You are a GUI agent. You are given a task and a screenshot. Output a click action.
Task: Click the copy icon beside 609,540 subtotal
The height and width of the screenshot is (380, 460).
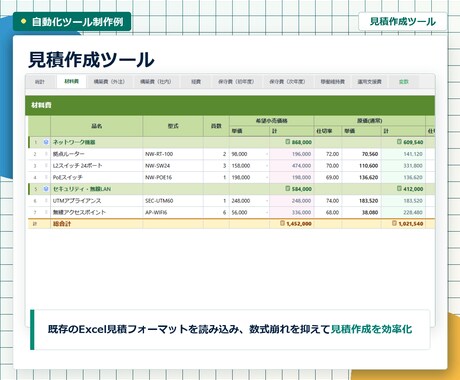399,142
